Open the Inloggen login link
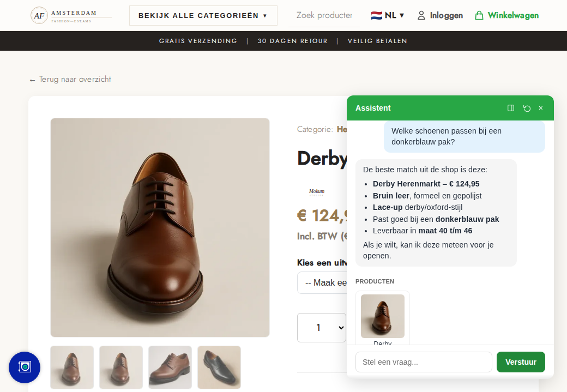Screen dimensions: 567x392 coord(440,16)
